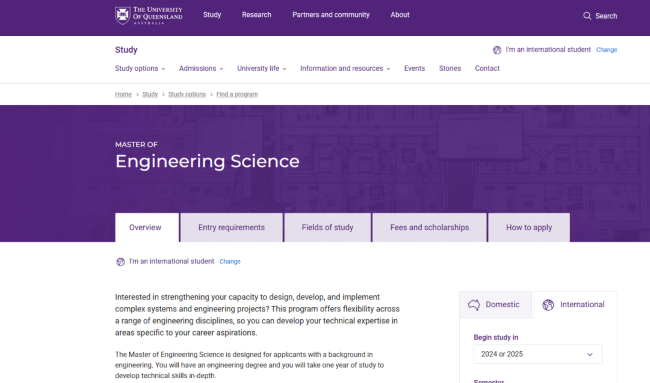This screenshot has width=650, height=383.
Task: Open the University life dropdown
Action: [262, 68]
